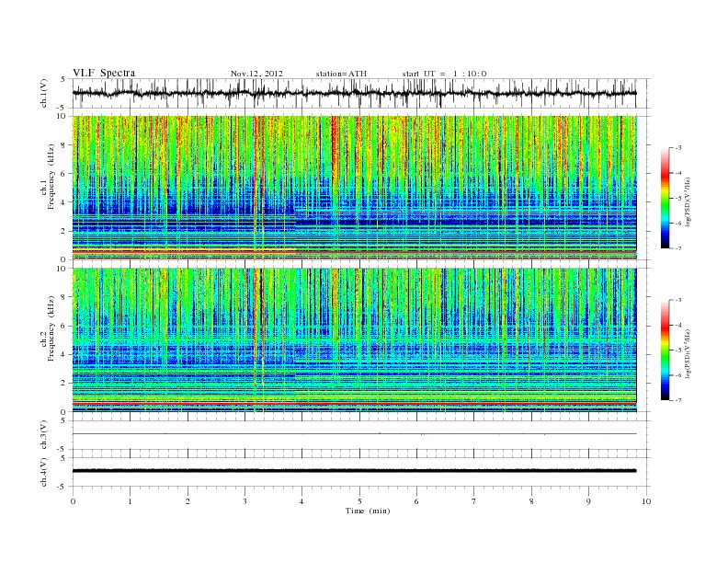
Task: Click the "ch.4(V)" axis label
Action: pyautogui.click(x=44, y=472)
